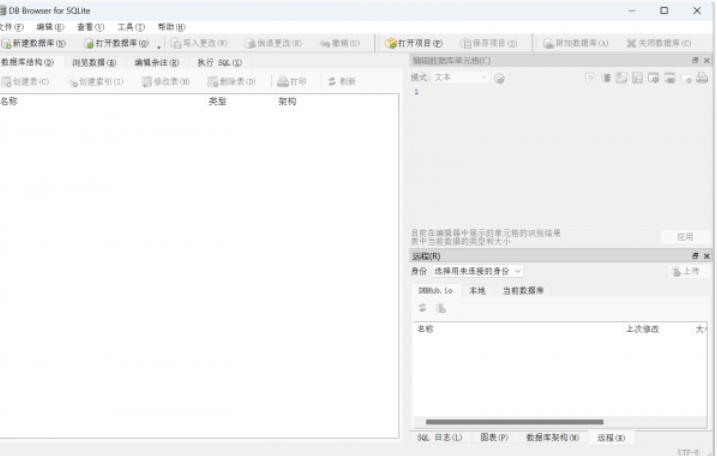Image resolution: width=717 pixels, height=456 pixels.
Task: Click the 打印 (Print) button in structure toolbar
Action: (x=291, y=82)
